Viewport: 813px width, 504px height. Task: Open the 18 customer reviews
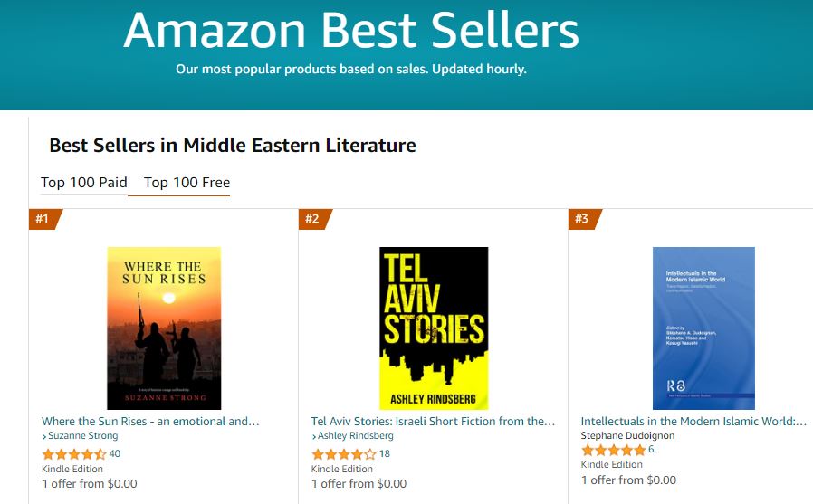click(x=384, y=453)
